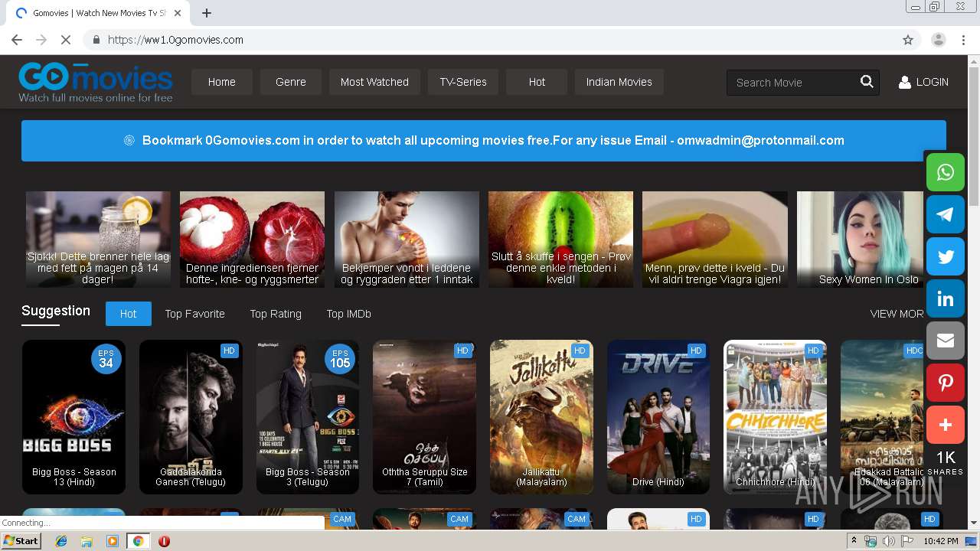
Task: Click the blue Bookmark 0Gomovies banner
Action: pos(484,141)
